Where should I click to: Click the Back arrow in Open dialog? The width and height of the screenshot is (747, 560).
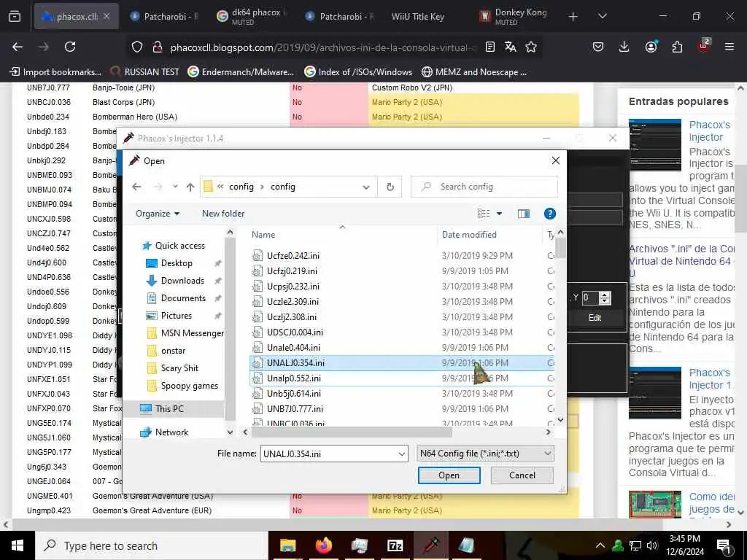[x=136, y=187]
